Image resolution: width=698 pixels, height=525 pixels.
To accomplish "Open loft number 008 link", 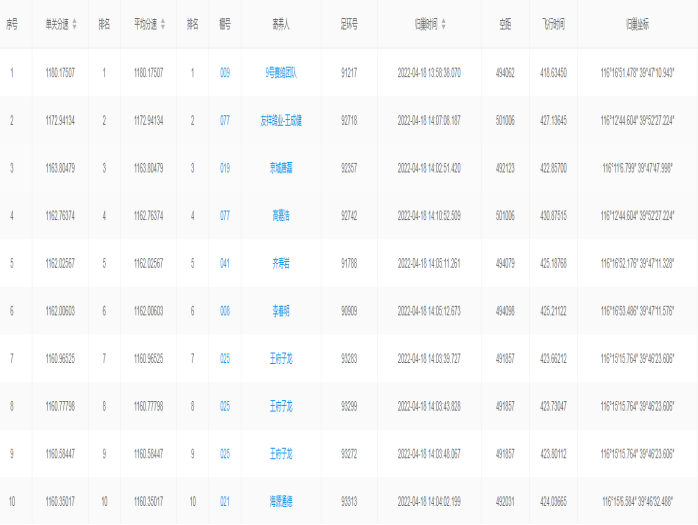I will [225, 311].
